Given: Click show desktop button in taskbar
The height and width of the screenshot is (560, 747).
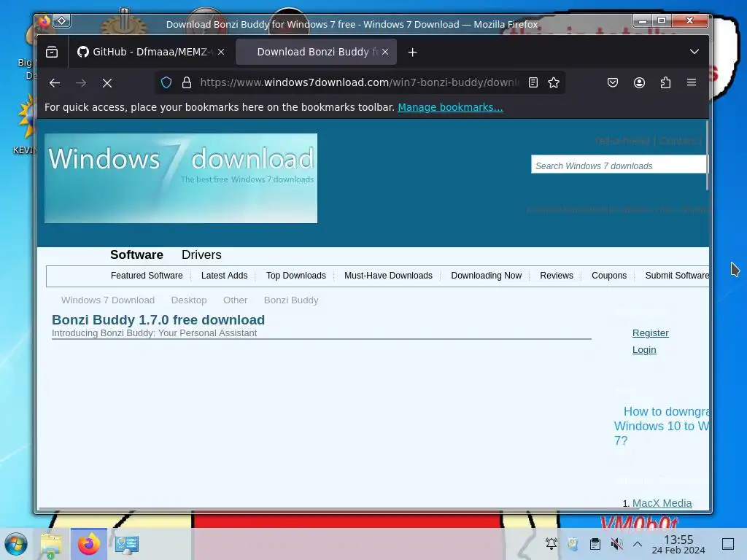Looking at the screenshot, I should tap(728, 544).
